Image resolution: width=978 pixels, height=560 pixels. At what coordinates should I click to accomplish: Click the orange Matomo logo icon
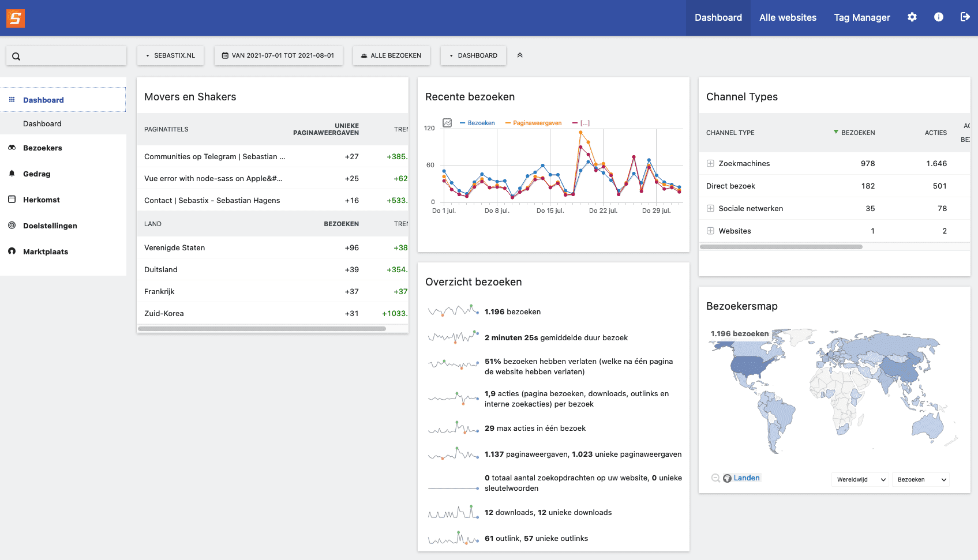point(16,18)
